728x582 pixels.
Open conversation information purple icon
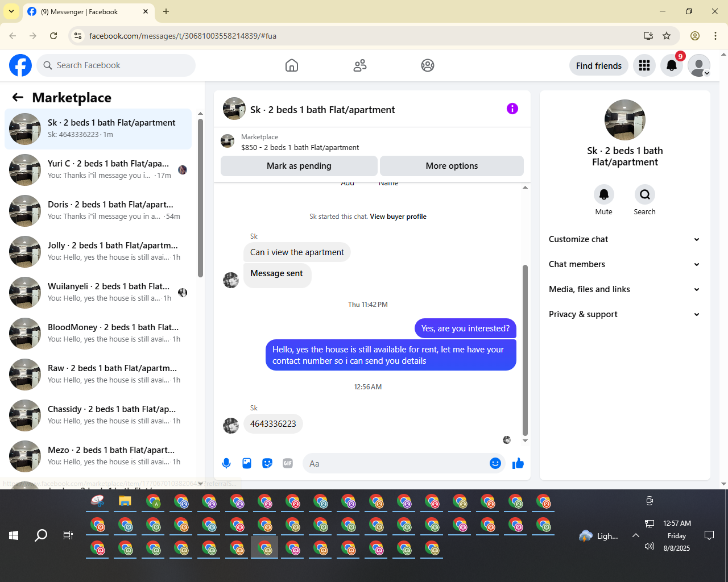click(512, 109)
